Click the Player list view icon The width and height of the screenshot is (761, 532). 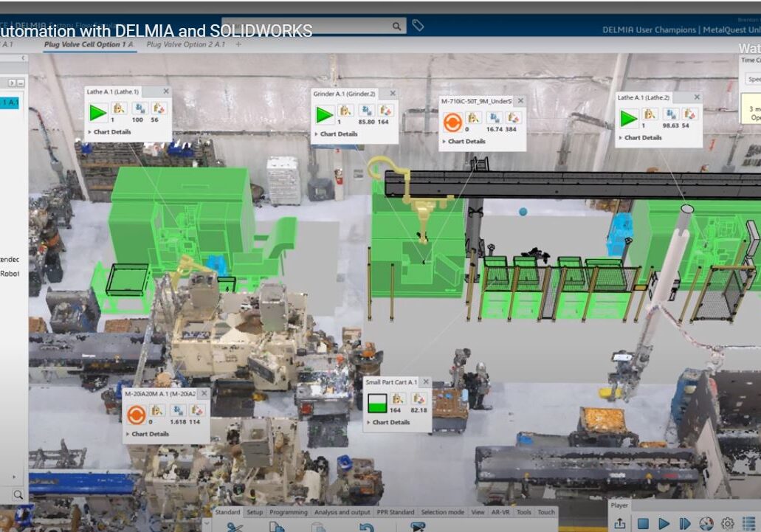(749, 523)
